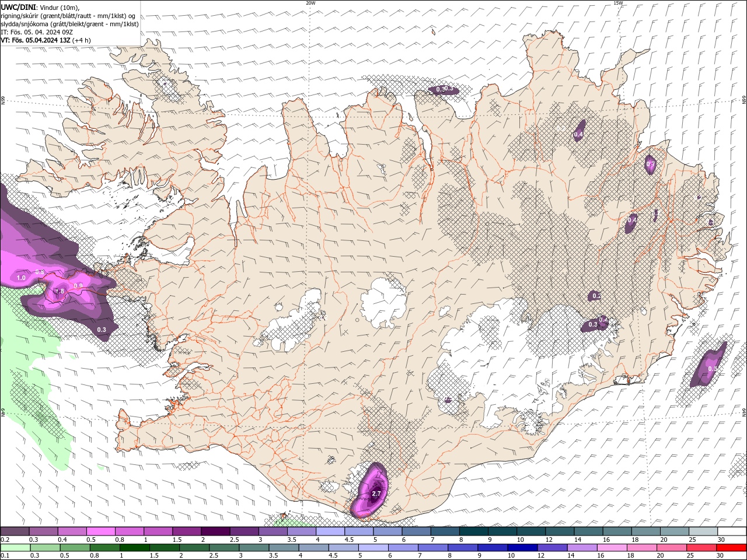The width and height of the screenshot is (747, 560).
Task: Click the '0.4' label in snow legend
Action: (62, 540)
